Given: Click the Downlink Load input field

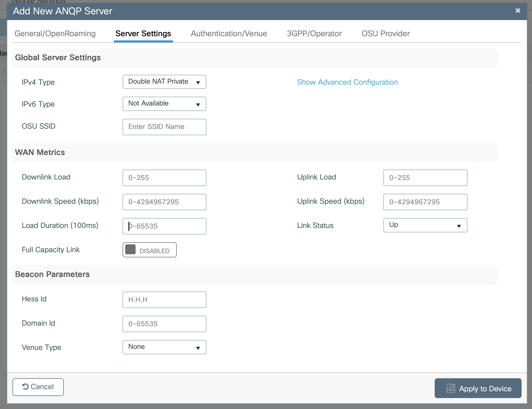Looking at the screenshot, I should pos(164,178).
